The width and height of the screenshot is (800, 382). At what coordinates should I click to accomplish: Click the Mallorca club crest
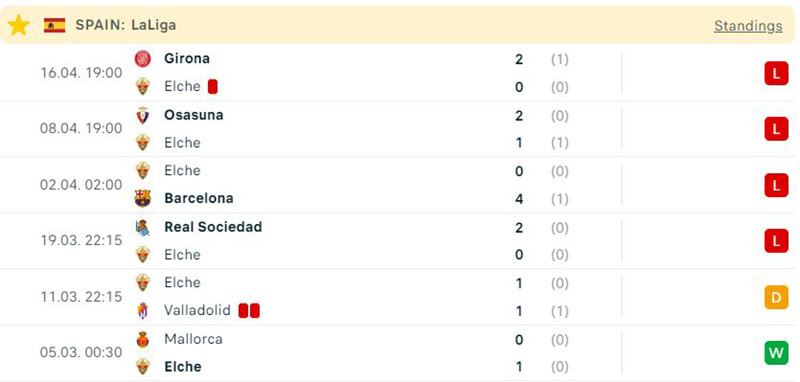(142, 339)
